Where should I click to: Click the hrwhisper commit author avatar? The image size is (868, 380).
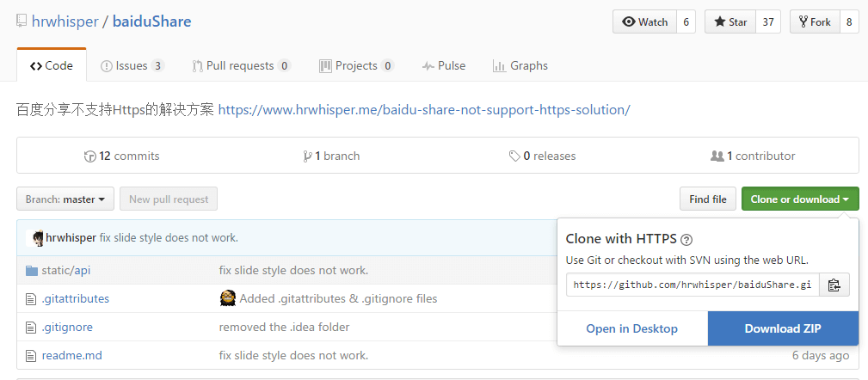38,238
